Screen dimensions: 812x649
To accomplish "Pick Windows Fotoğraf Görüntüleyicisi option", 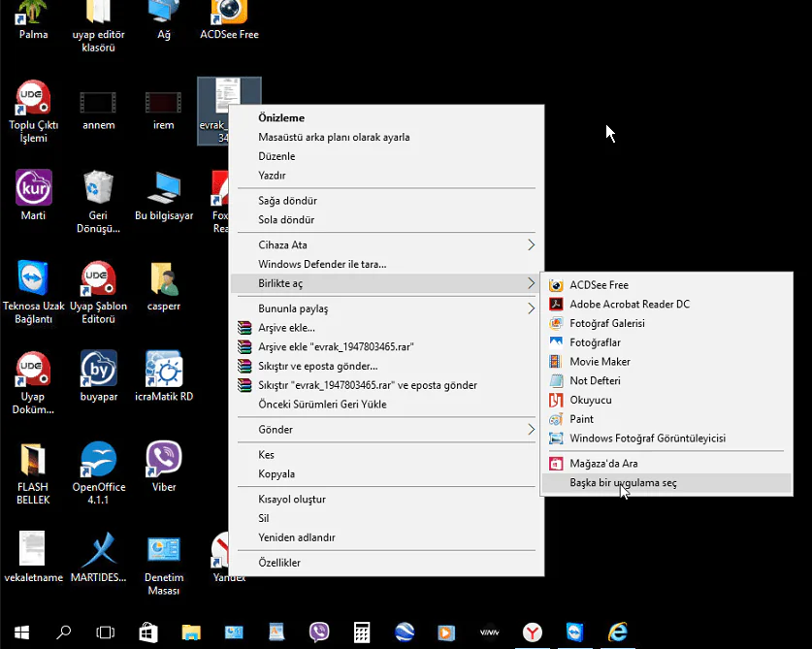I will coord(647,438).
